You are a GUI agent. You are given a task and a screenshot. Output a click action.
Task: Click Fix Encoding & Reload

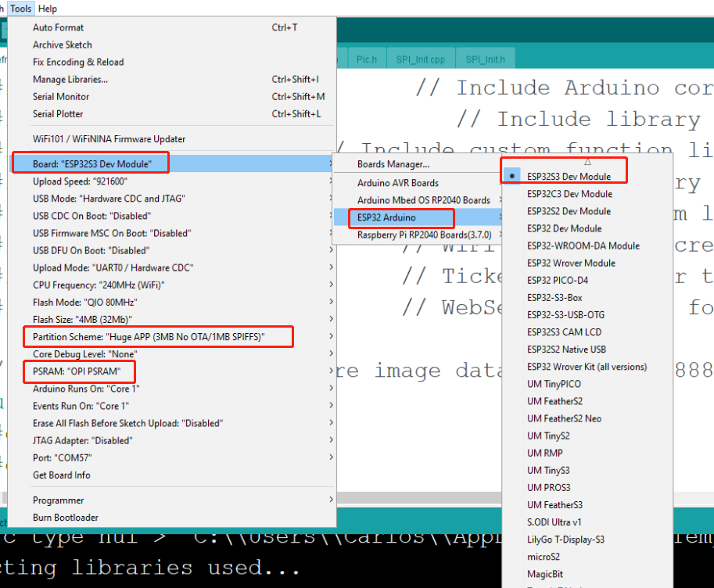(172, 62)
